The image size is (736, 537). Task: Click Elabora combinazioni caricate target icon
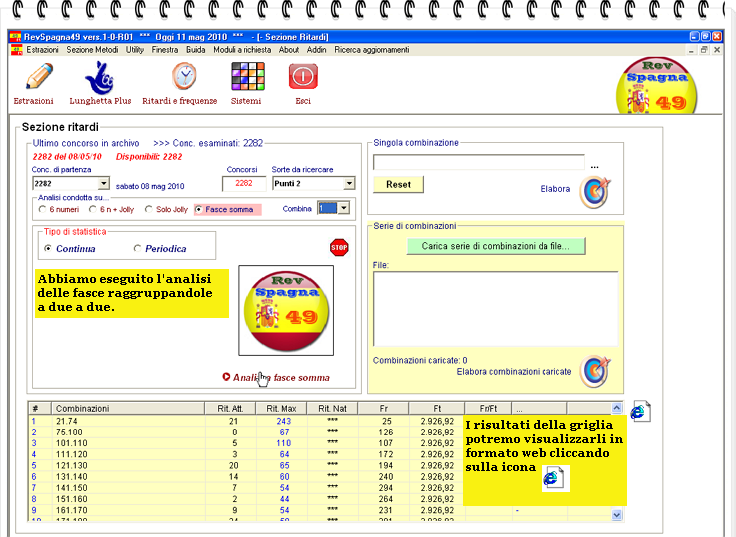point(595,370)
